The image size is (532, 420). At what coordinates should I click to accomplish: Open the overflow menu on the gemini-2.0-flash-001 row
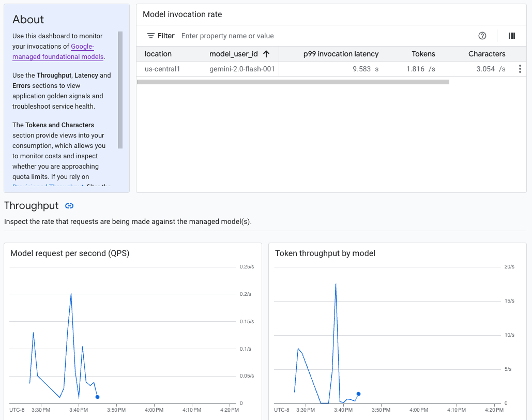tap(520, 68)
